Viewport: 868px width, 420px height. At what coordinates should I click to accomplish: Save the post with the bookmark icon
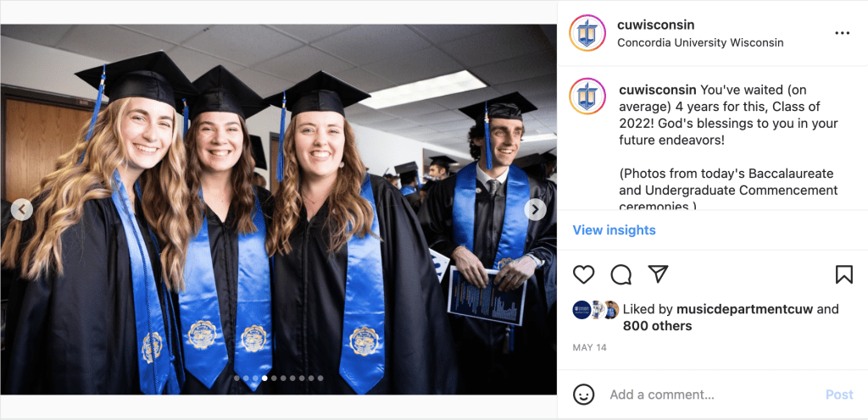point(843,274)
